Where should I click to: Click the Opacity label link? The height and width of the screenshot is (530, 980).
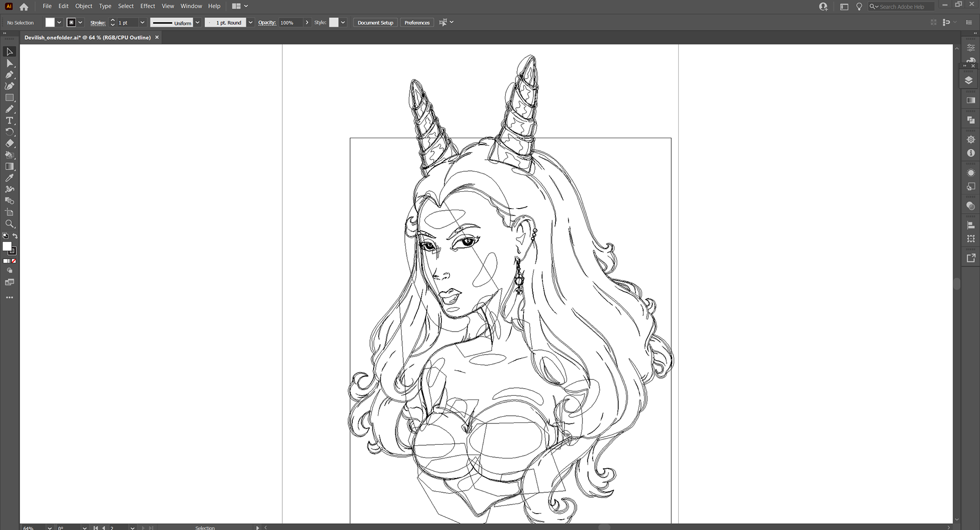pyautogui.click(x=266, y=22)
